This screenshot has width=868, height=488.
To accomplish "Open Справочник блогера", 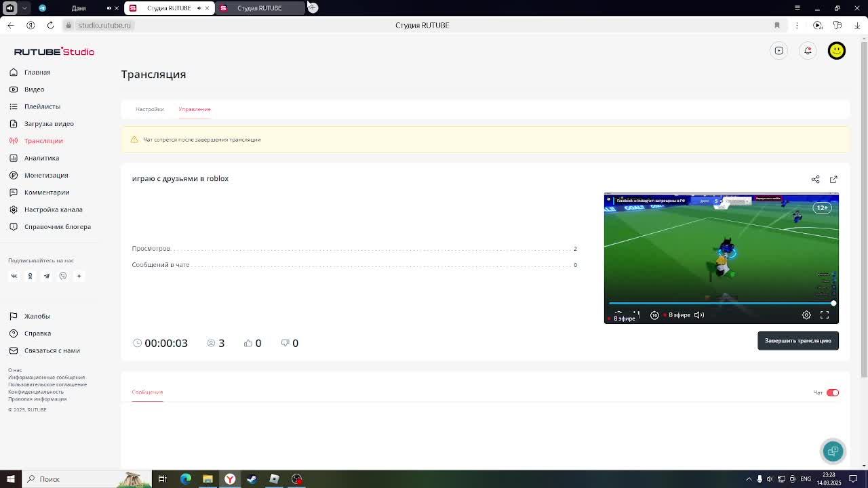I will click(50, 226).
